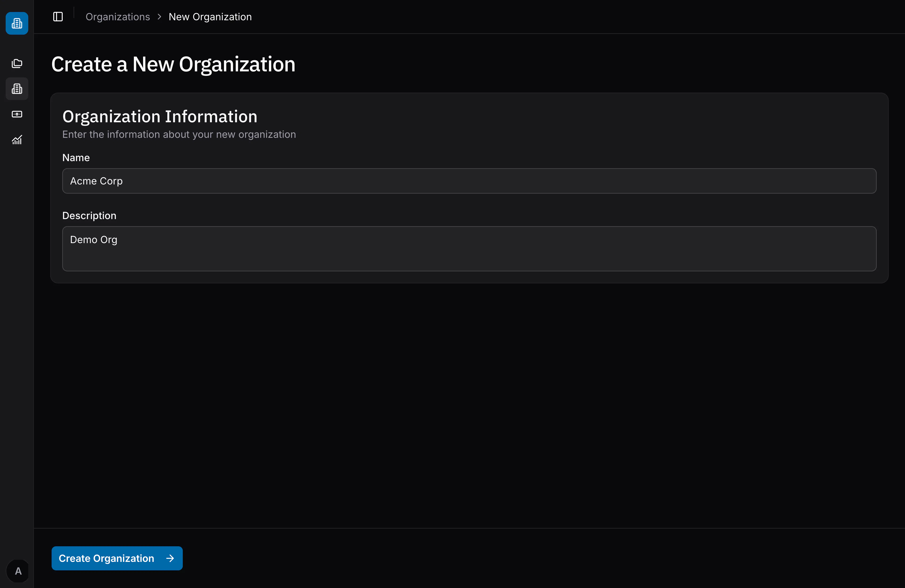Open the projects folder icon in sidebar
905x588 pixels.
(x=17, y=63)
